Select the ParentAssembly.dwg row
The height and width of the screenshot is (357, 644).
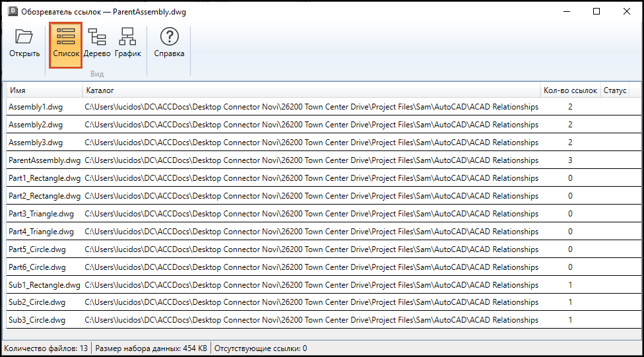pos(323,160)
